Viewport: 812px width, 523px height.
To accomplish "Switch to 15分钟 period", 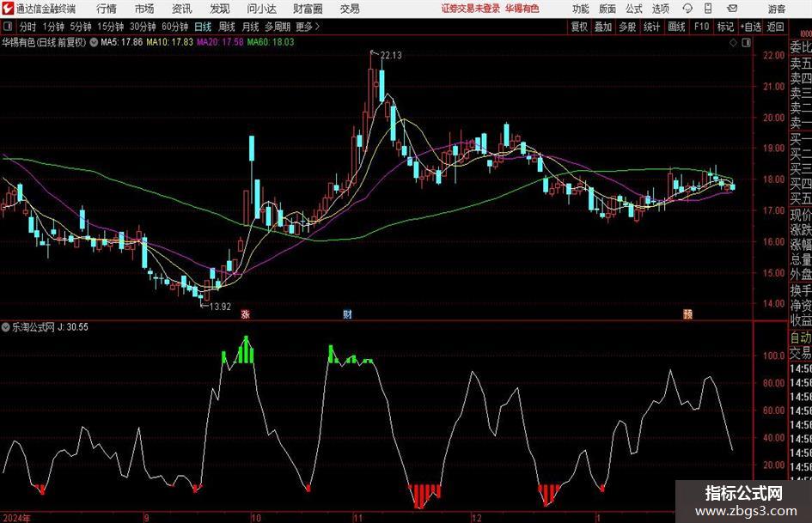I will pyautogui.click(x=111, y=27).
